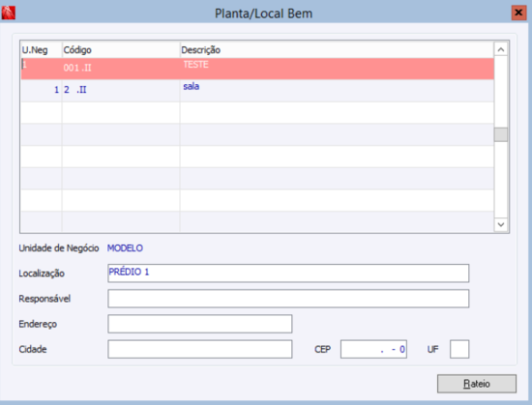
Task: Click the code cell 2 .II
Action: [121, 91]
